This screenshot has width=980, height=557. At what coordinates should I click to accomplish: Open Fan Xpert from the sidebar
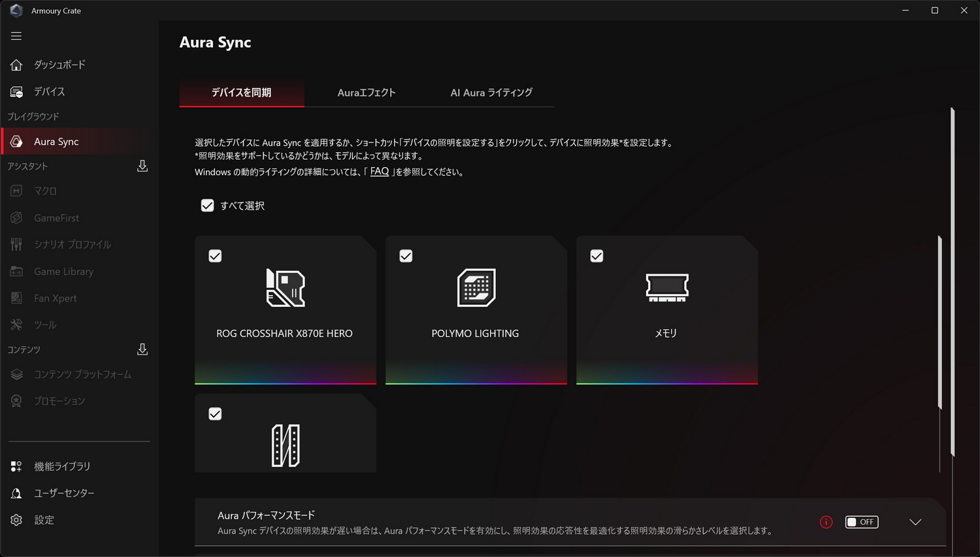[55, 298]
